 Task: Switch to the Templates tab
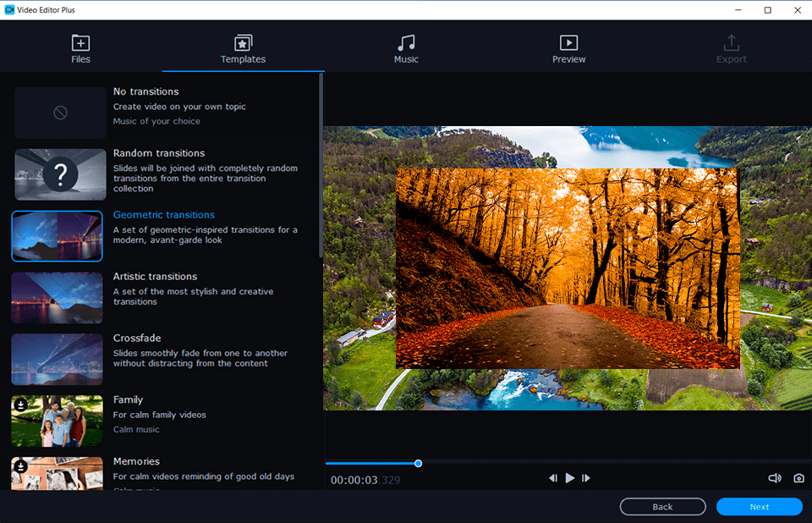pos(243,48)
